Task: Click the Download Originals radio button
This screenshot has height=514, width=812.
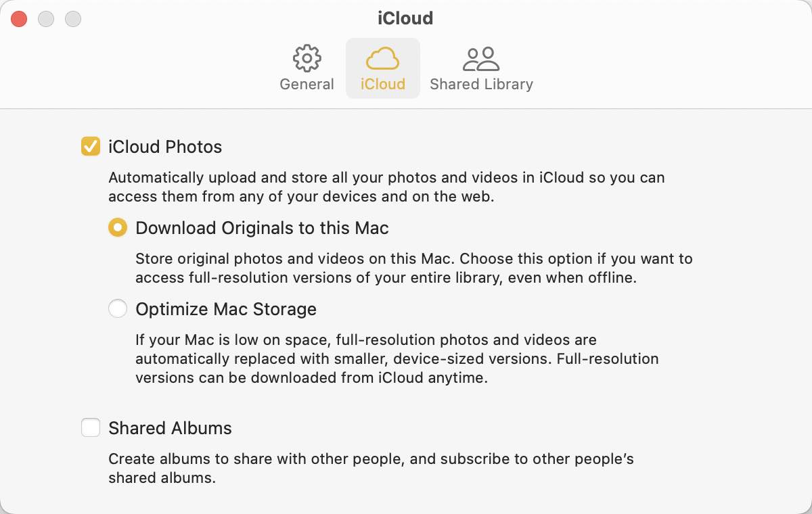Action: click(x=118, y=228)
